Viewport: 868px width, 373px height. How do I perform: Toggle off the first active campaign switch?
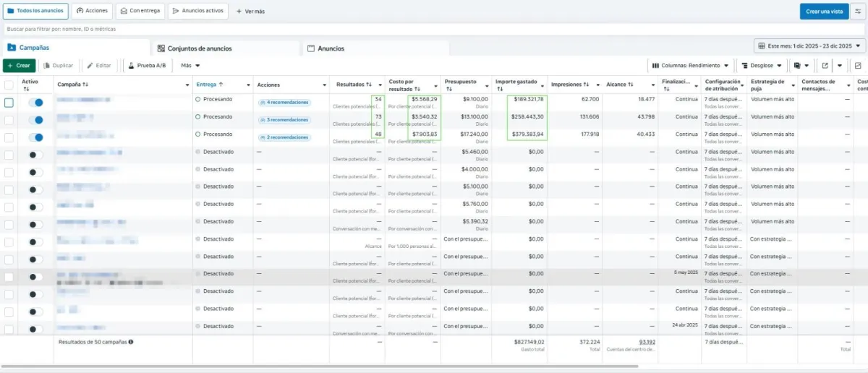(x=35, y=103)
